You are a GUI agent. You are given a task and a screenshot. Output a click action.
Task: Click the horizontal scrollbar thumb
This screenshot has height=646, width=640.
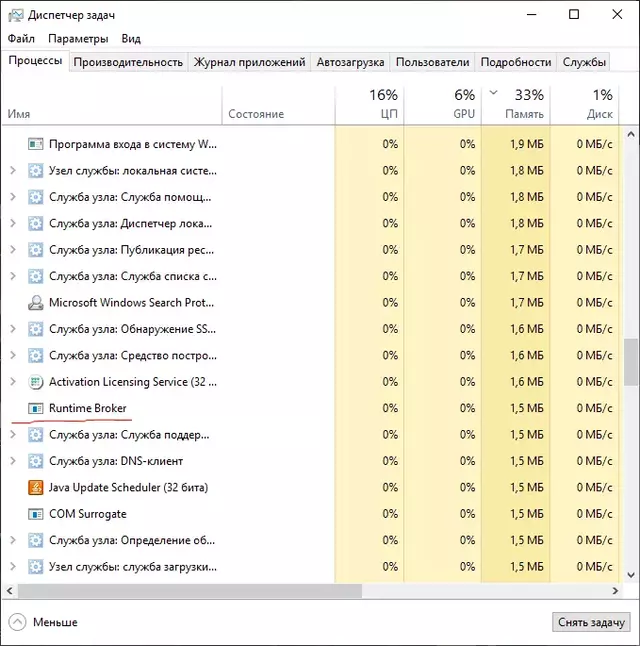point(185,591)
